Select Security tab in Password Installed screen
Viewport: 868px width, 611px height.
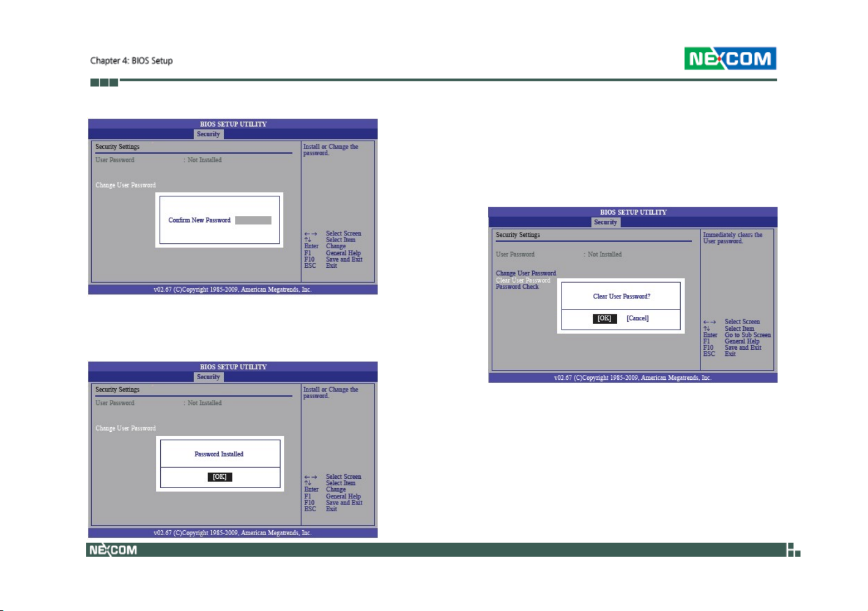tap(209, 377)
